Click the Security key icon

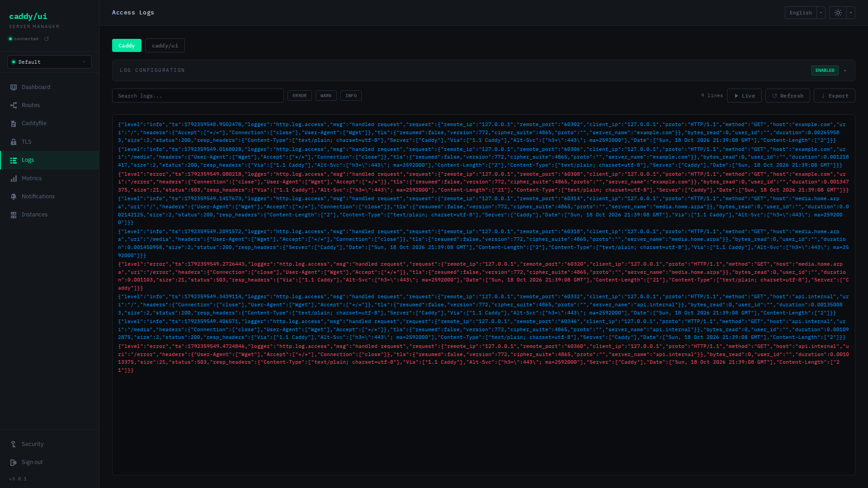pyautogui.click(x=14, y=444)
